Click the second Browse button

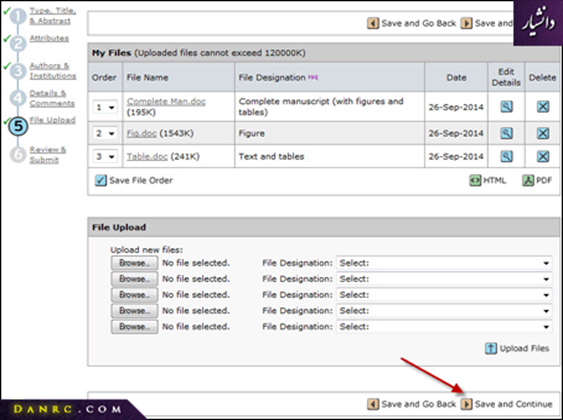point(134,279)
